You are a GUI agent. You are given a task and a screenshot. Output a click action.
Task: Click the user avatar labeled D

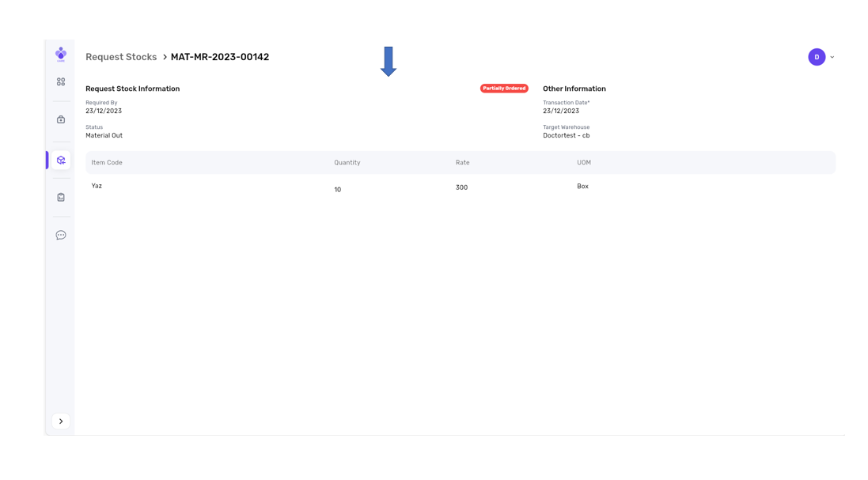click(817, 57)
